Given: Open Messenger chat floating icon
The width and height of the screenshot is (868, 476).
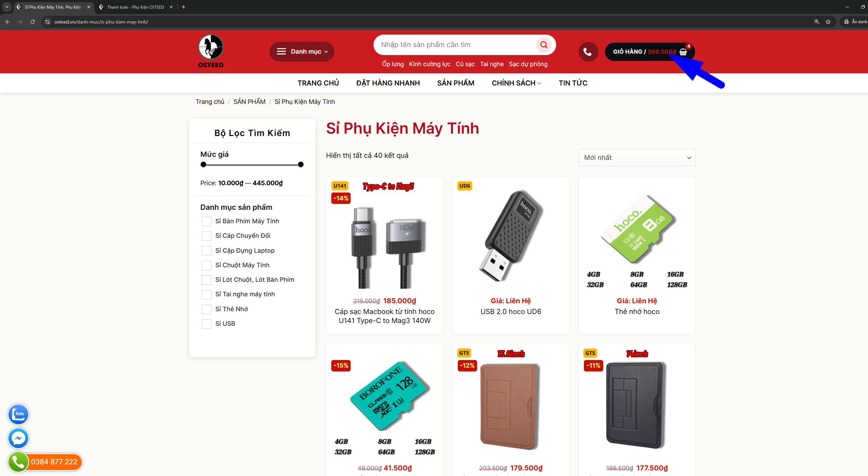Looking at the screenshot, I should tap(18, 438).
